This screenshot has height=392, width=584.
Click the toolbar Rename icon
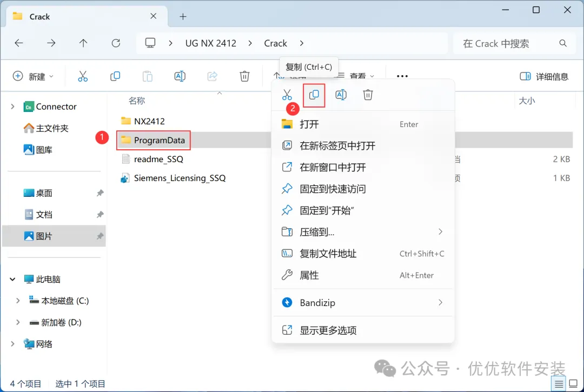(x=180, y=76)
